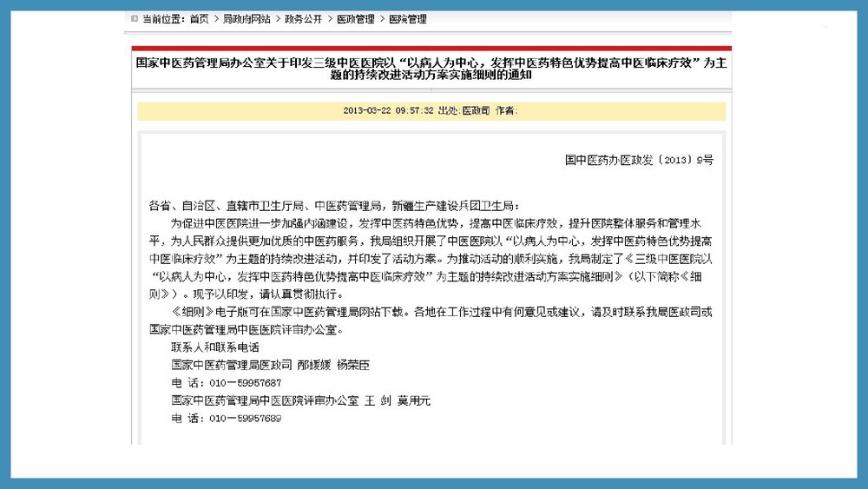Click the line with 王 剑 莫用元
The width and height of the screenshot is (868, 489).
tap(300, 400)
